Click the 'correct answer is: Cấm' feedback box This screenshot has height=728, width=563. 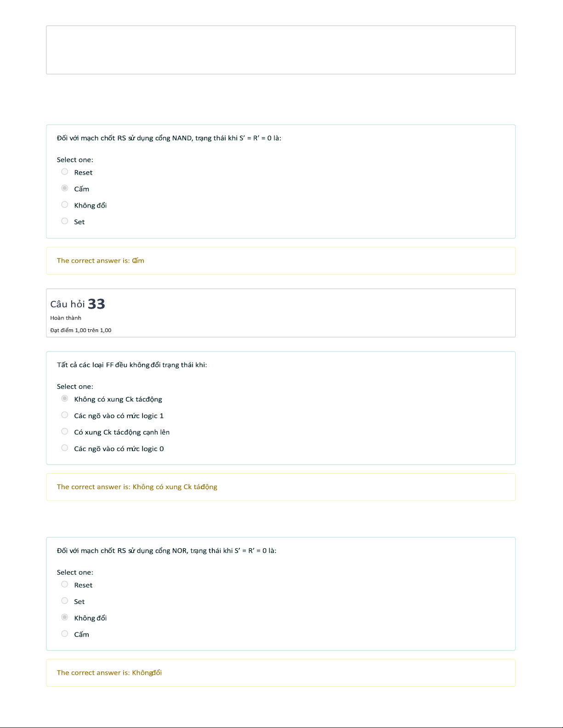coord(281,261)
